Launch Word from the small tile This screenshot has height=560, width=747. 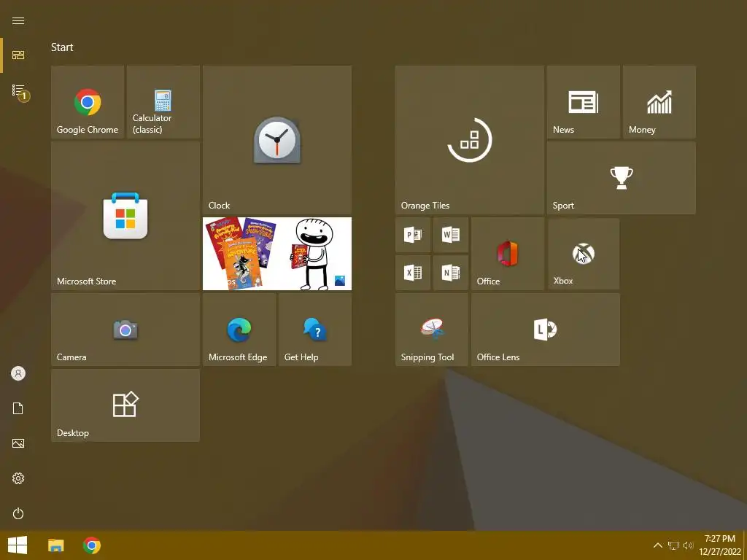click(451, 235)
